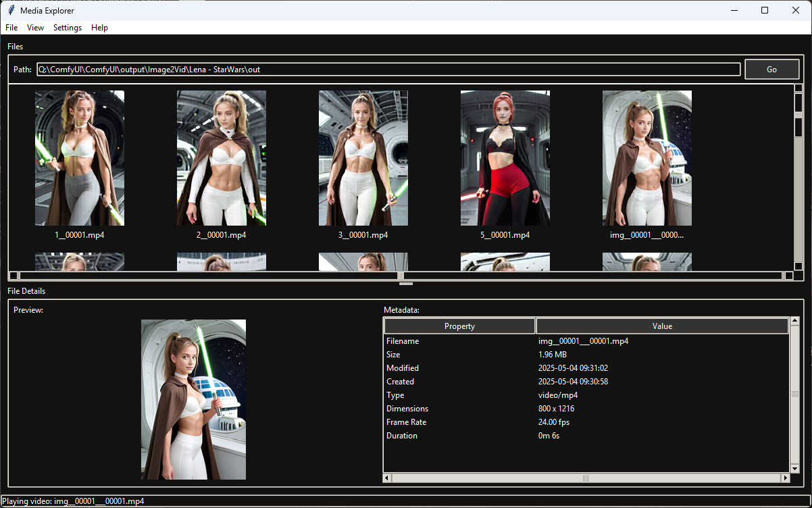Click the pane splitter handle between Files and Details
This screenshot has width=812, height=508.
[x=406, y=284]
